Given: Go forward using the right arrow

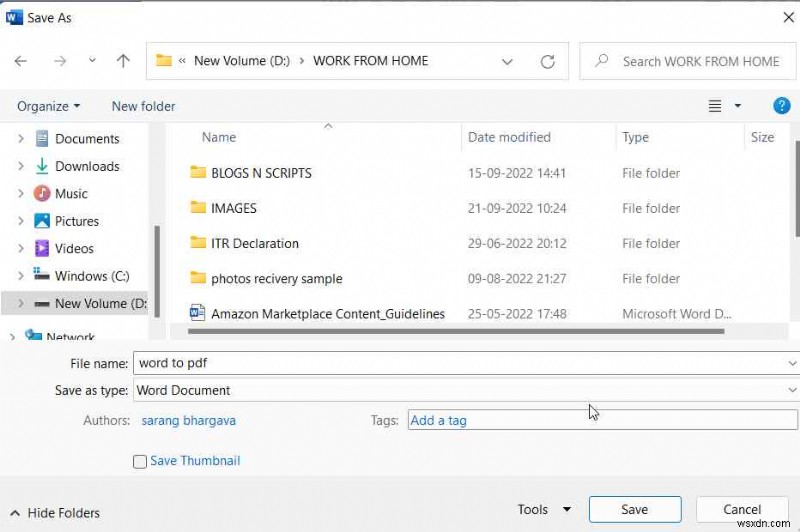Looking at the screenshot, I should 60,61.
